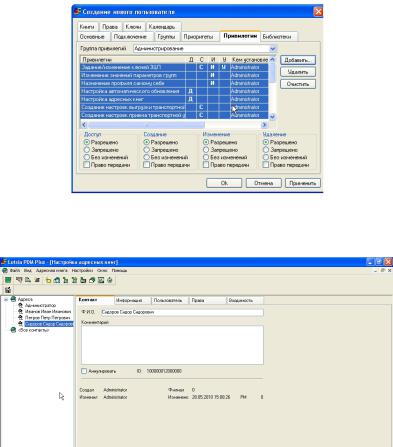Click the green book icon starting the main toolbar

point(8,280)
